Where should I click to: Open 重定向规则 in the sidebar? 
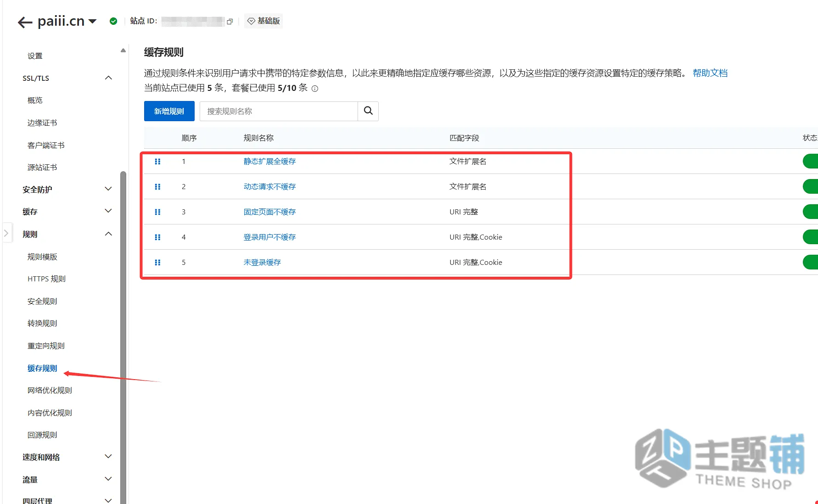click(46, 346)
